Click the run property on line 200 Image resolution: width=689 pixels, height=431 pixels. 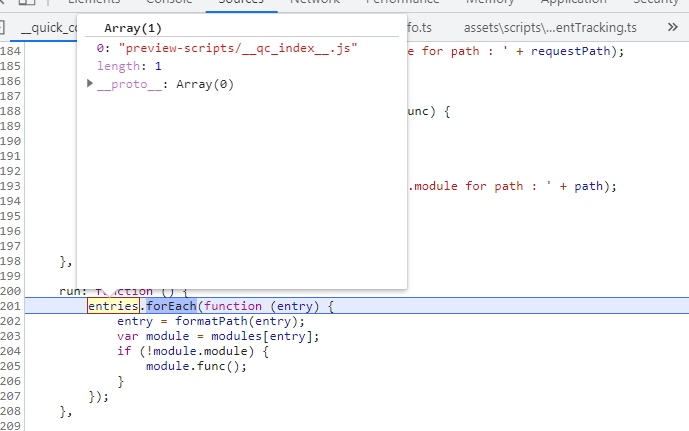[x=70, y=291]
